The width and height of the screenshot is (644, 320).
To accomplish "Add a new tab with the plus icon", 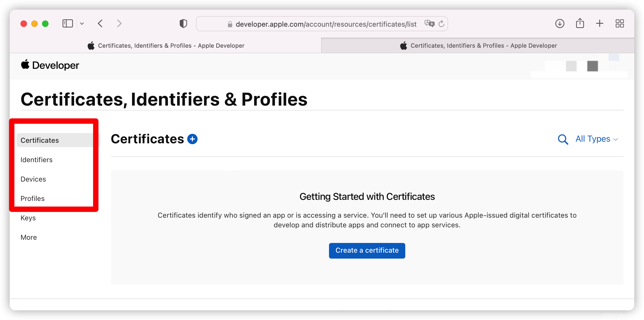I will point(600,24).
